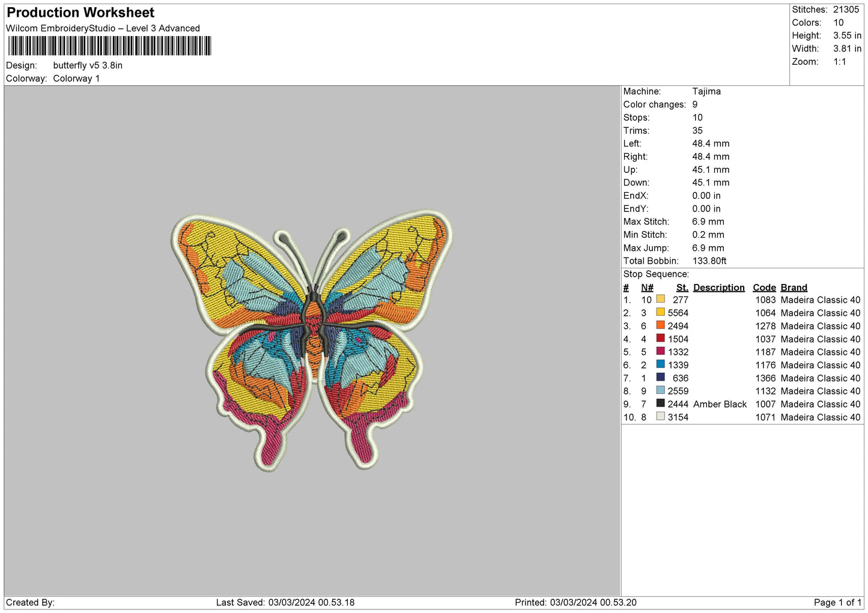Click the width value 3.81 in
The width and height of the screenshot is (868, 613).
(x=847, y=49)
